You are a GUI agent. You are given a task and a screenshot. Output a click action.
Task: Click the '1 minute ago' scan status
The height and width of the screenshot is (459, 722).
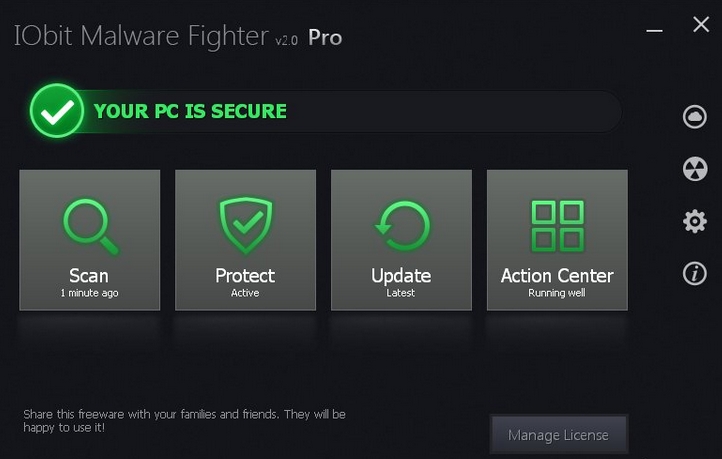coord(89,293)
